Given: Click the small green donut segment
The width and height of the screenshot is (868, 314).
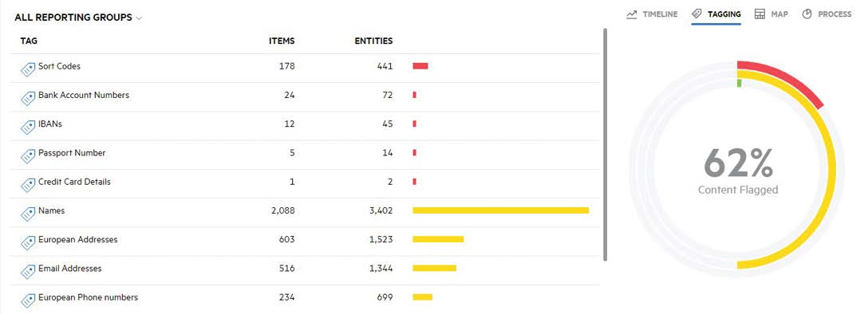Looking at the screenshot, I should [x=740, y=83].
